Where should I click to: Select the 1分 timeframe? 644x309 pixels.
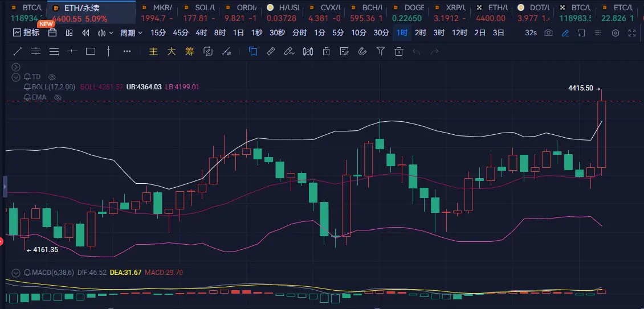tap(320, 33)
